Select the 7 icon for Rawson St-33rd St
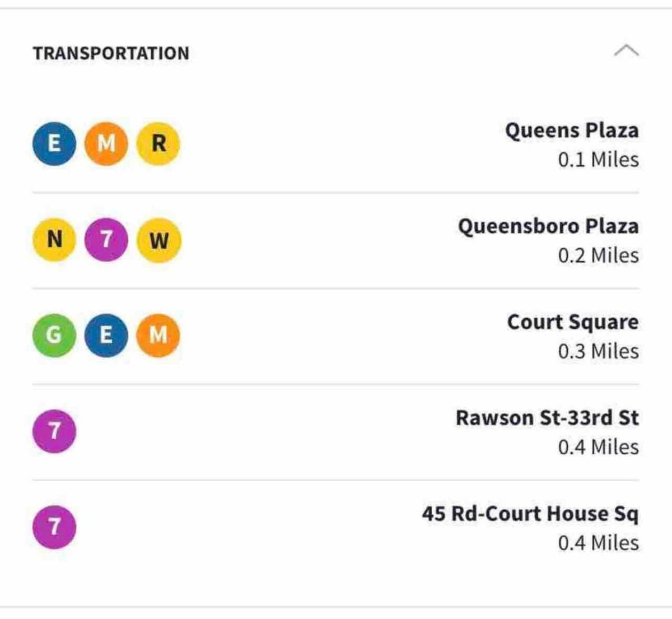 tap(54, 431)
